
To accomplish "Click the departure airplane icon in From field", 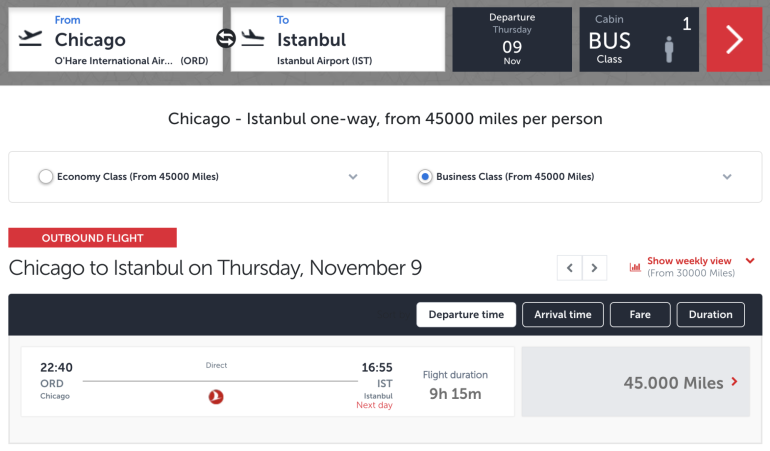I will [31, 39].
